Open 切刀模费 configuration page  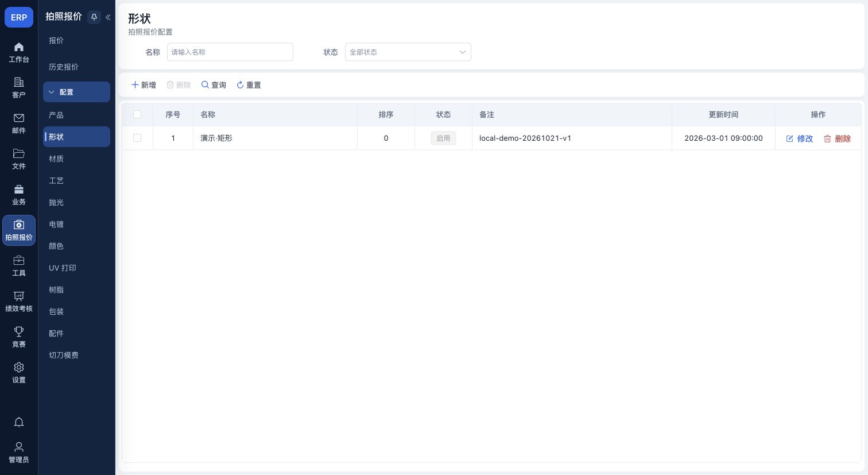76,355
